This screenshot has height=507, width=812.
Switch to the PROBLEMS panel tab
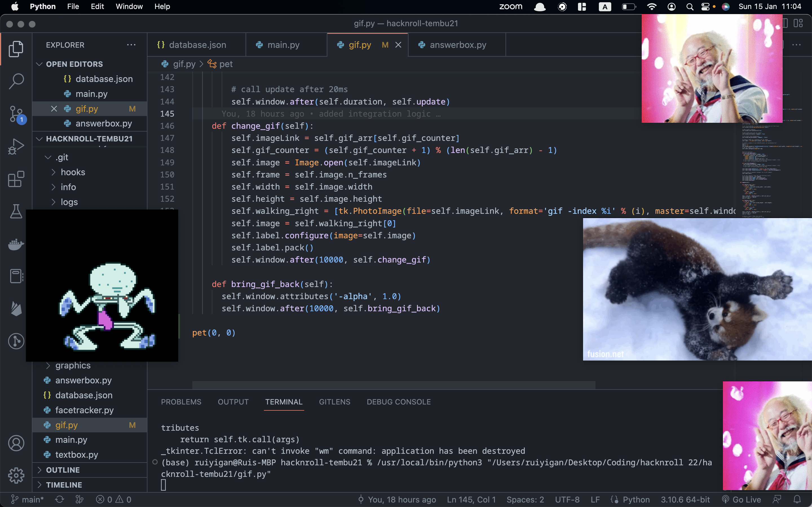click(x=181, y=402)
